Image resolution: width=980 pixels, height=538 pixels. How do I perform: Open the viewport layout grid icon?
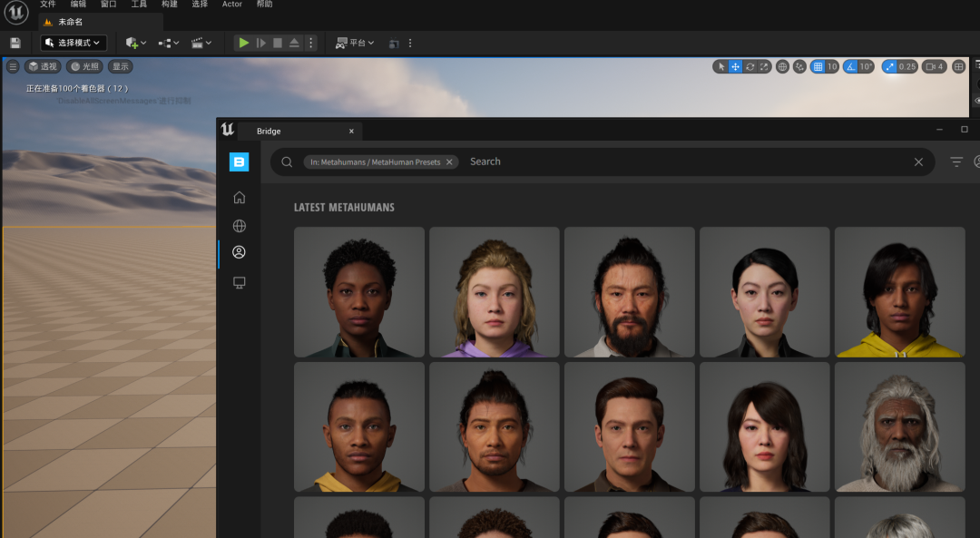(x=958, y=67)
